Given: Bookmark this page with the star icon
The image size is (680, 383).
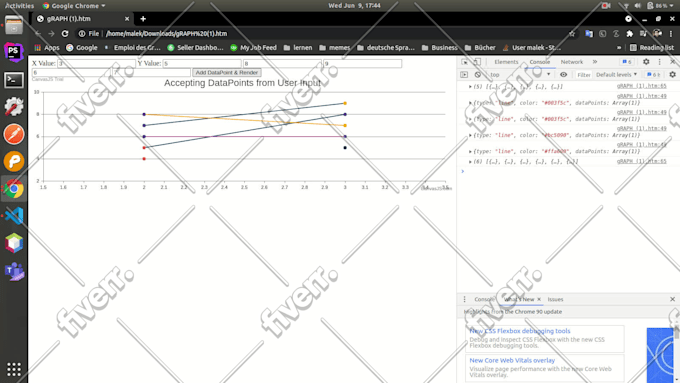Looking at the screenshot, I should (x=572, y=33).
